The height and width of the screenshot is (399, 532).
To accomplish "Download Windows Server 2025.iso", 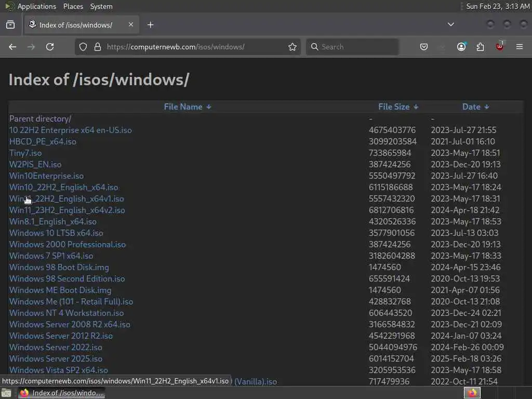I will (x=56, y=358).
